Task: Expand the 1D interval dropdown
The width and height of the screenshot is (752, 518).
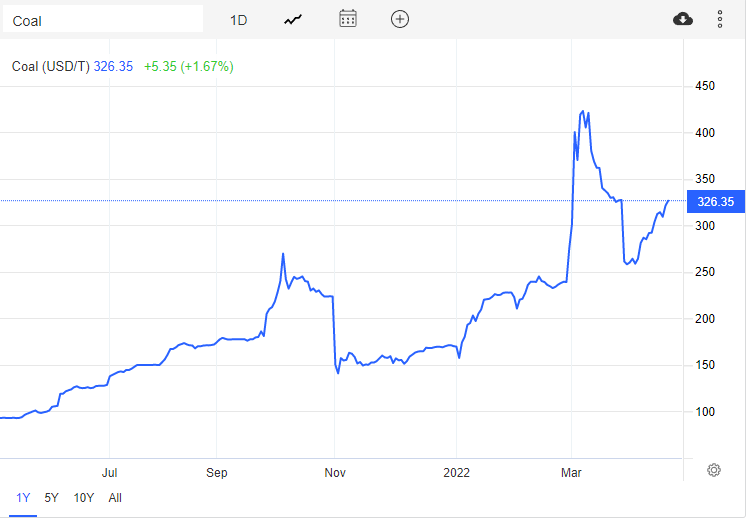Action: (x=238, y=19)
